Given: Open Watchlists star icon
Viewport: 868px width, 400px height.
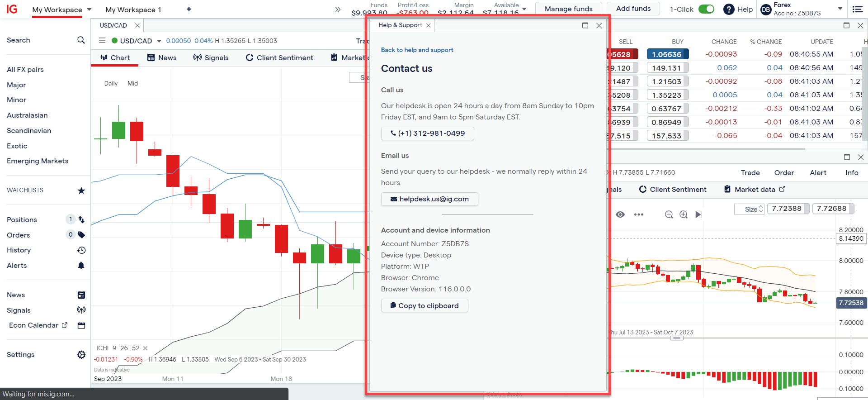Looking at the screenshot, I should click(81, 190).
